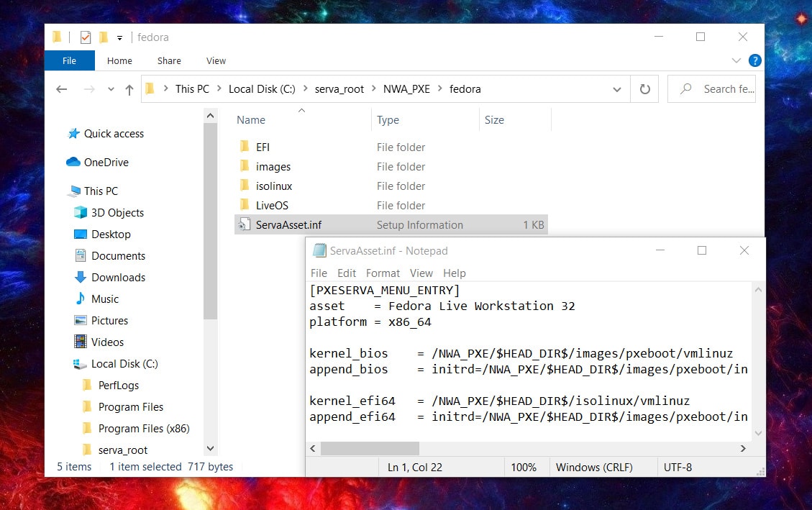Open PerfLogs folder in navigation tree
This screenshot has height=510, width=812.
119,386
